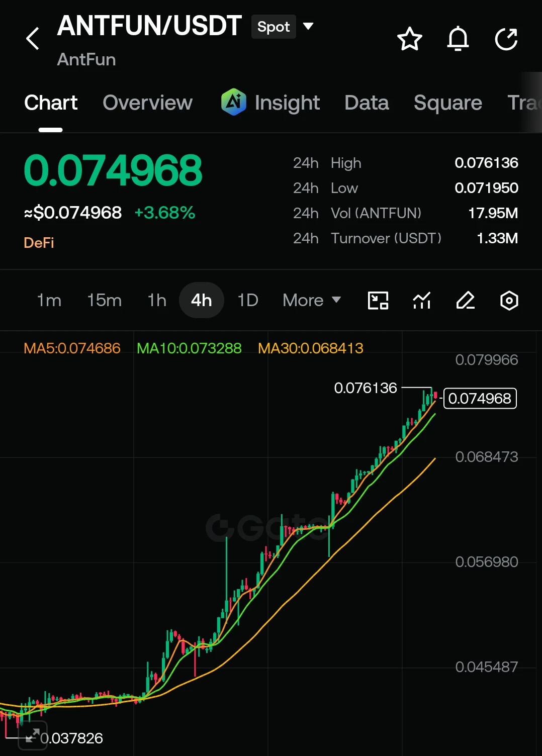This screenshot has width=542, height=756.
Task: Add ANTFUN/USDT to favorites with star icon
Action: 409,39
